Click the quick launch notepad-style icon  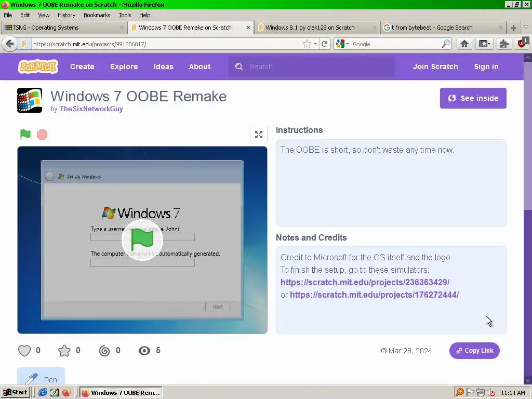coord(55,393)
